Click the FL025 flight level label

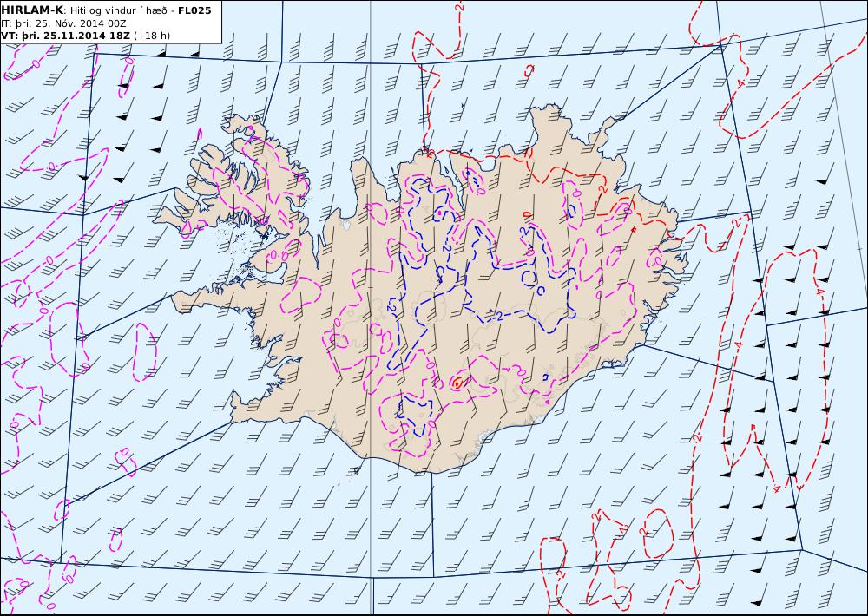194,10
